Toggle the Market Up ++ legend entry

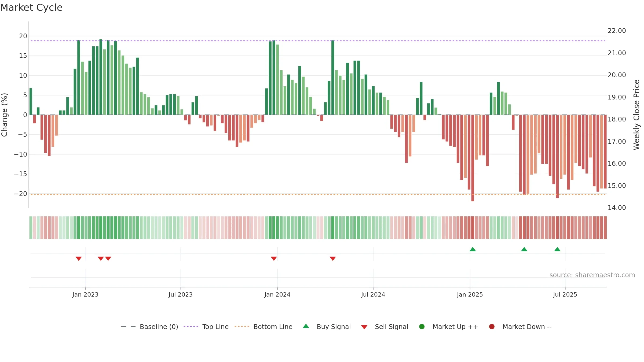click(x=449, y=327)
